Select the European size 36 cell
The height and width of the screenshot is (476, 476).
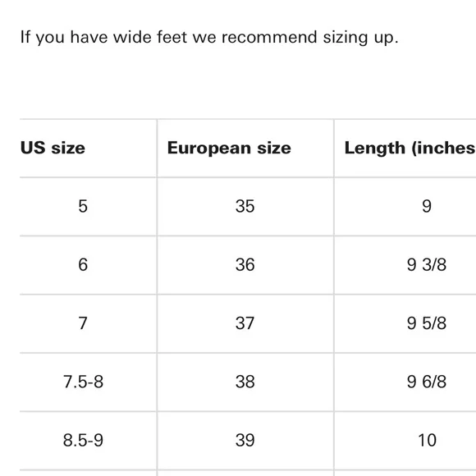click(x=245, y=265)
